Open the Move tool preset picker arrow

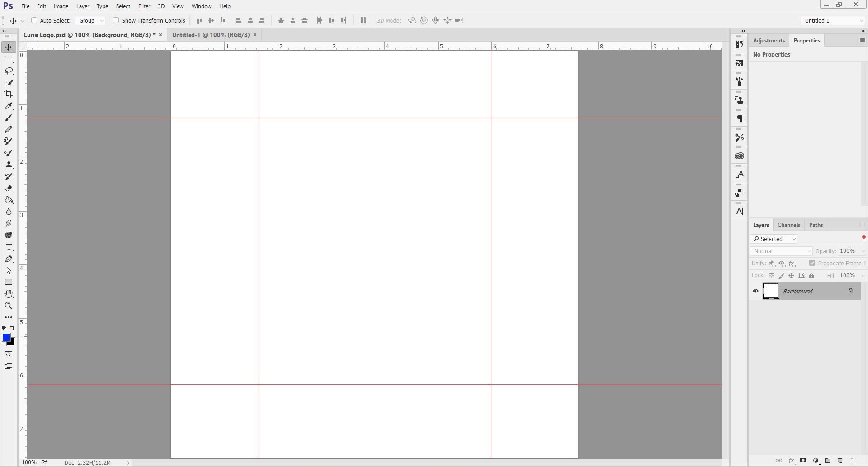point(22,21)
